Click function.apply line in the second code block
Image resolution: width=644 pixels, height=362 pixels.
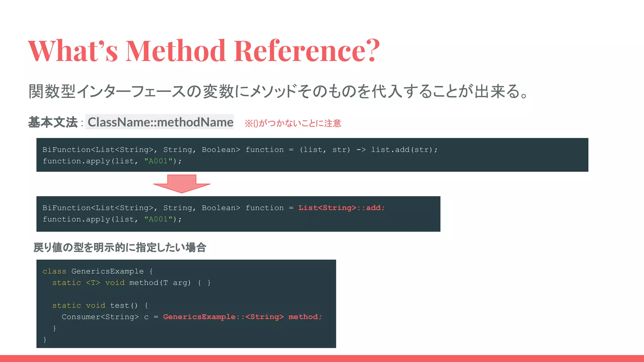[112, 219]
